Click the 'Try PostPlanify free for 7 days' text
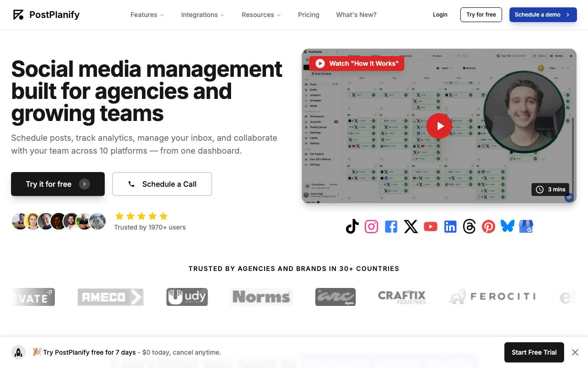This screenshot has height=368, width=588. click(90, 352)
